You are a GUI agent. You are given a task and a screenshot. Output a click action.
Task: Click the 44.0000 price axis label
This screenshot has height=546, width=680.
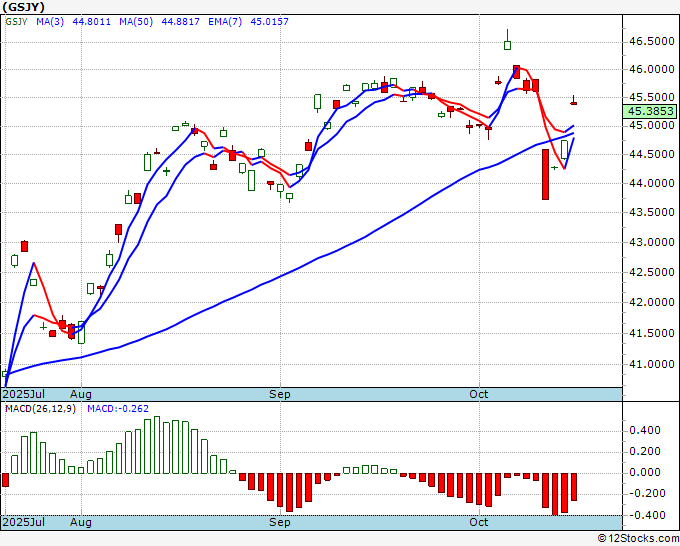point(652,183)
